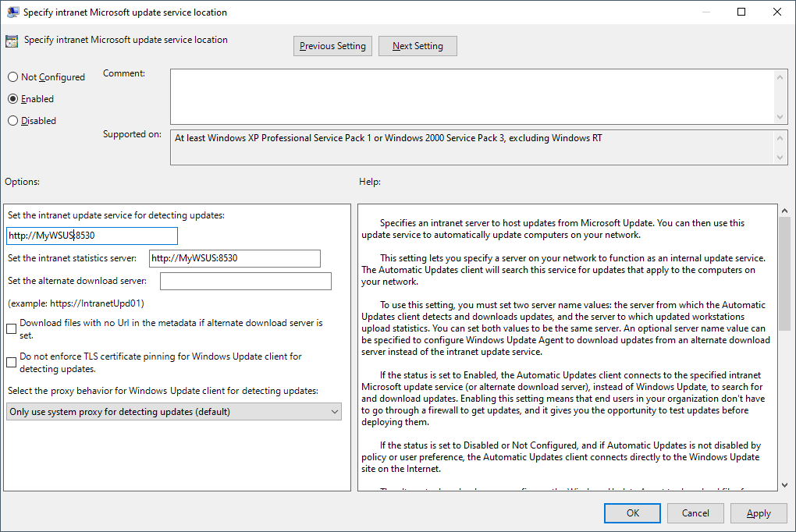Click the Supported on text box
The height and width of the screenshot is (532, 796).
click(x=472, y=147)
